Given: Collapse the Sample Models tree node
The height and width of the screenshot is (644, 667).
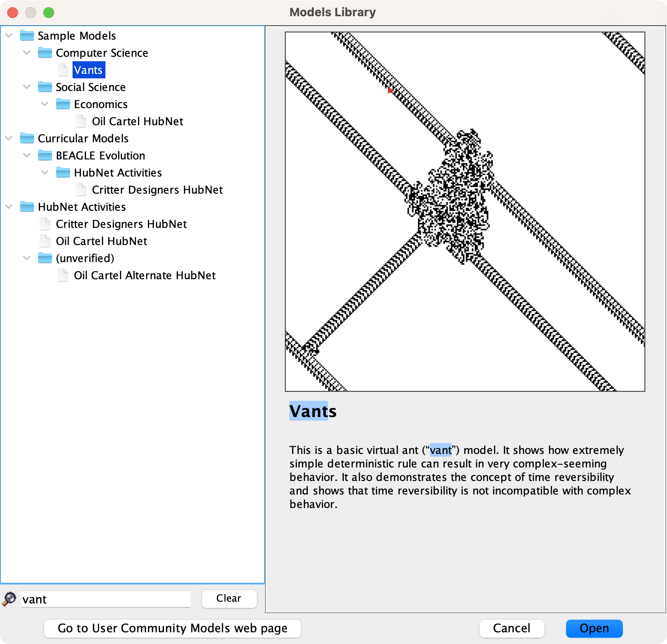Looking at the screenshot, I should click(9, 36).
